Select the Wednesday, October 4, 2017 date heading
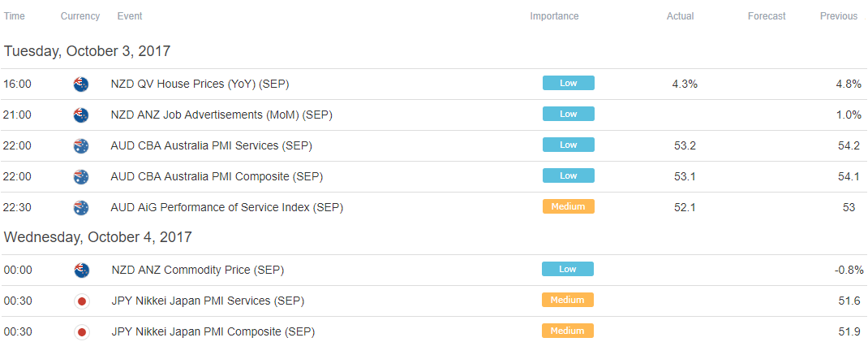The width and height of the screenshot is (868, 342). coord(98,237)
